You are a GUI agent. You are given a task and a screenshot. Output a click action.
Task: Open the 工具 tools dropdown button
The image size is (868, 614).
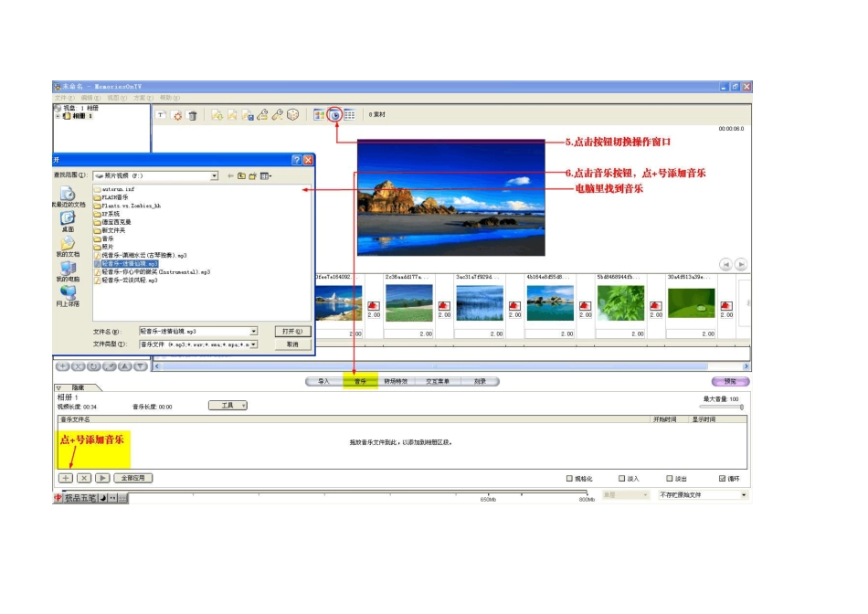tap(228, 406)
